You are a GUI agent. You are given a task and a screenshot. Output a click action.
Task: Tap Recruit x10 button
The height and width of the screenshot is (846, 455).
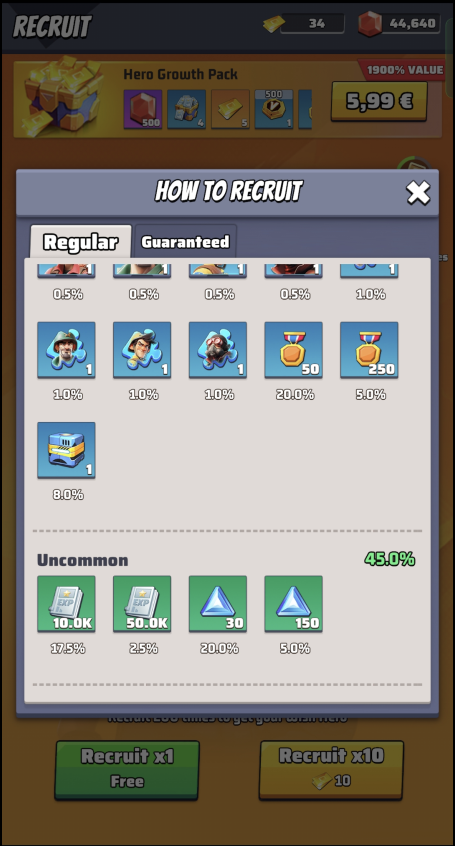[x=331, y=769]
